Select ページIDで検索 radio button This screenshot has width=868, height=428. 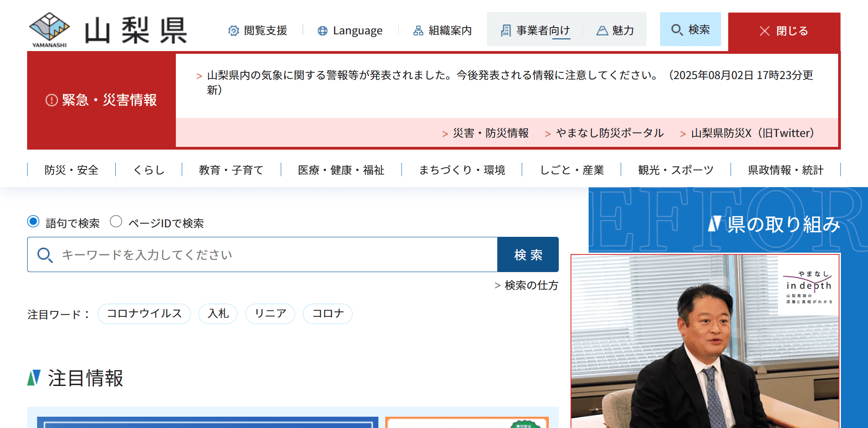coord(116,221)
